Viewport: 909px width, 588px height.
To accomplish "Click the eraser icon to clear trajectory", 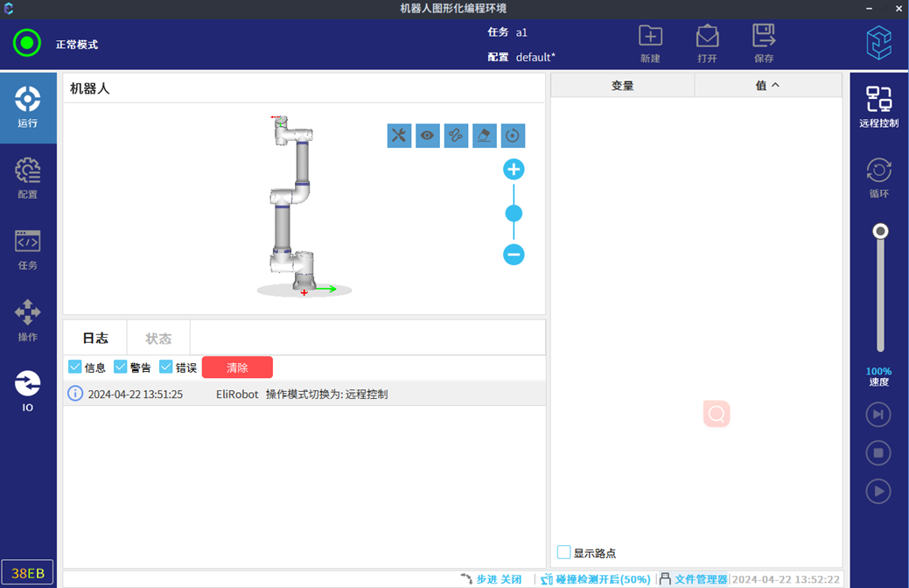I will coord(484,136).
